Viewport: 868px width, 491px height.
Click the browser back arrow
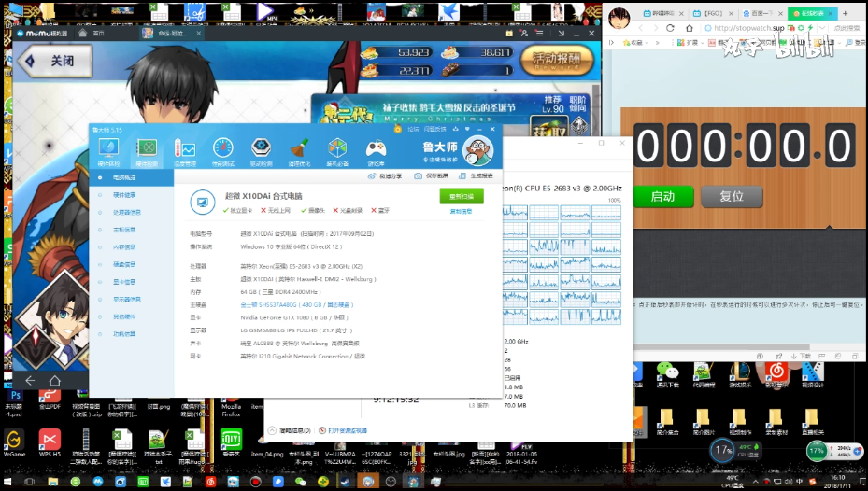click(x=641, y=28)
